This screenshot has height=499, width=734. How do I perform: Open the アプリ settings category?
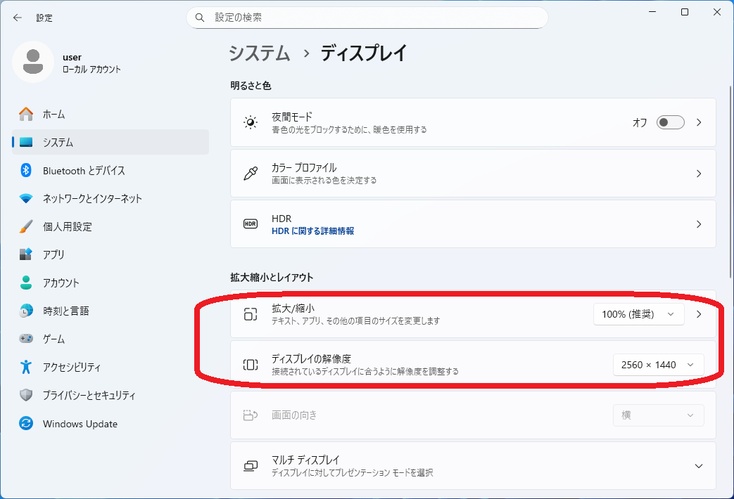54,254
